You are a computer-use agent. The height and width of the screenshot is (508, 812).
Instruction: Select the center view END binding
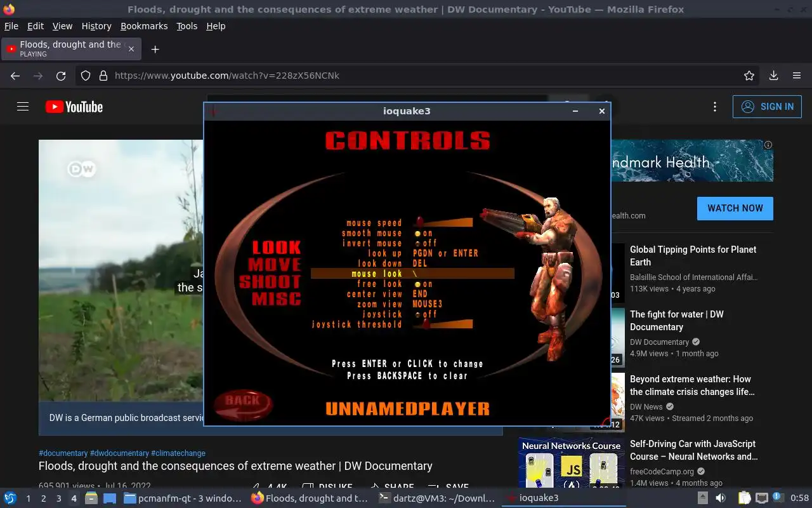388,294
